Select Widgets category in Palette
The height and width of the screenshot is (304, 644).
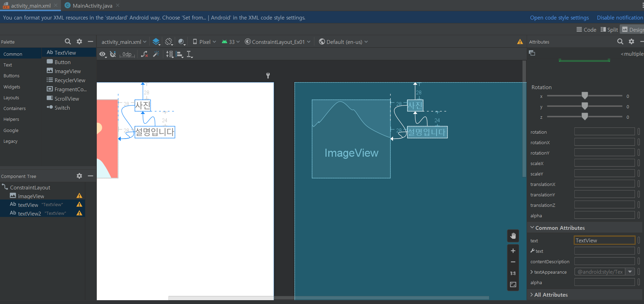tap(12, 87)
